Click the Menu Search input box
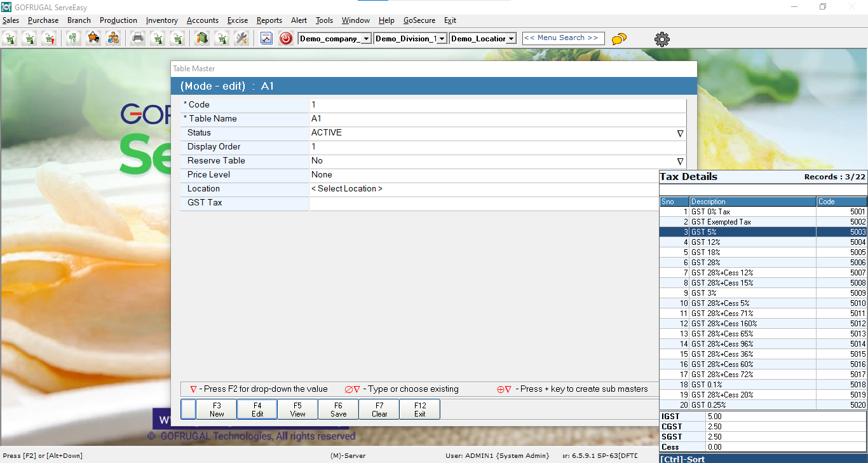Viewport: 868px width, 463px height. [563, 38]
